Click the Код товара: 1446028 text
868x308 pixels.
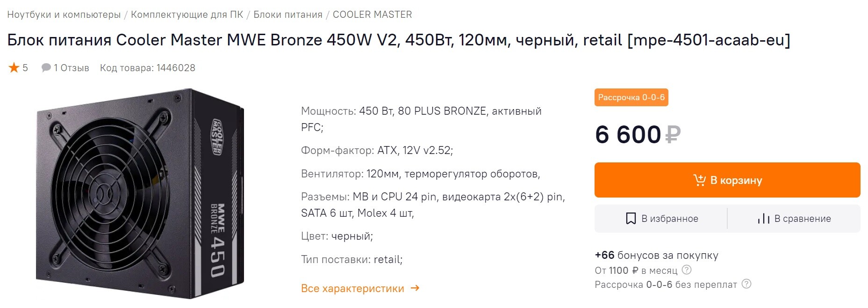148,68
